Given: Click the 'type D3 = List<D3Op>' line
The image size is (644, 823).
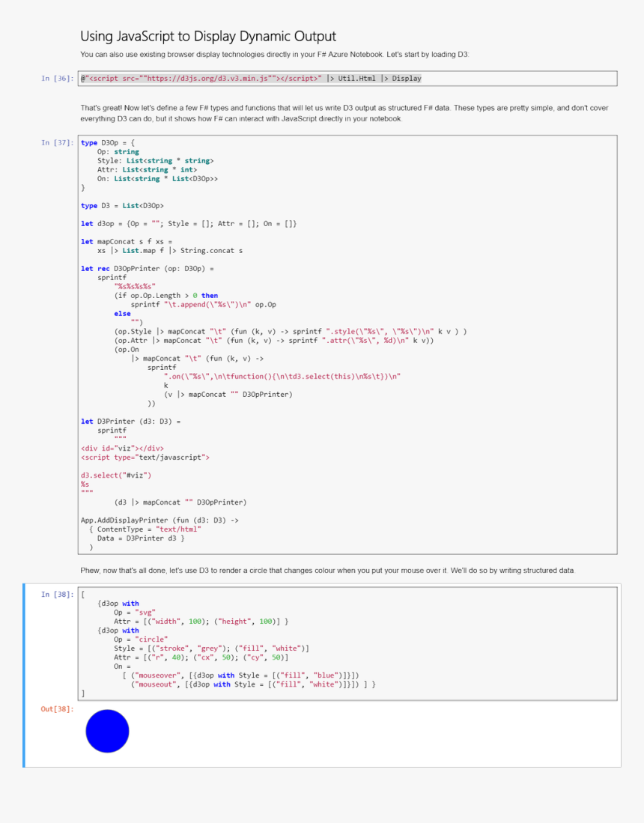Looking at the screenshot, I should tap(122, 206).
